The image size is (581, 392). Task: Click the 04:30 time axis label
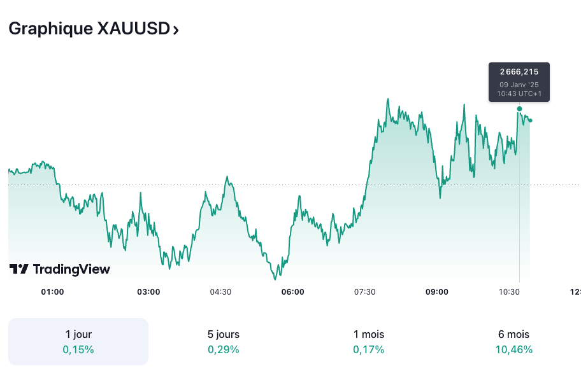220,292
